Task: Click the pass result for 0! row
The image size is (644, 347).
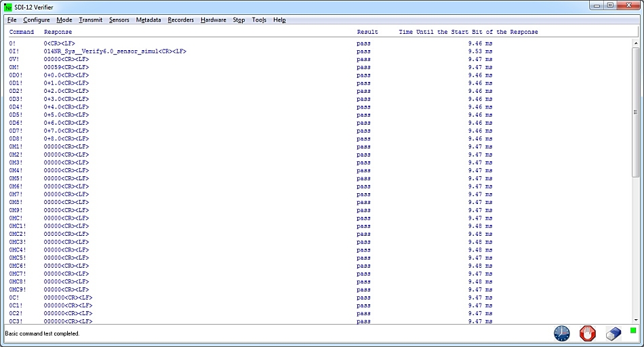Action: [x=363, y=43]
